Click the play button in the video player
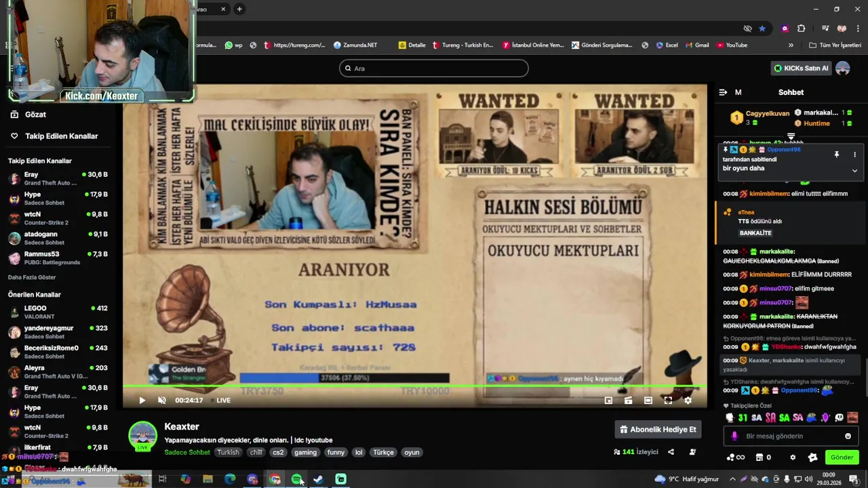This screenshot has width=868, height=488. pos(142,401)
